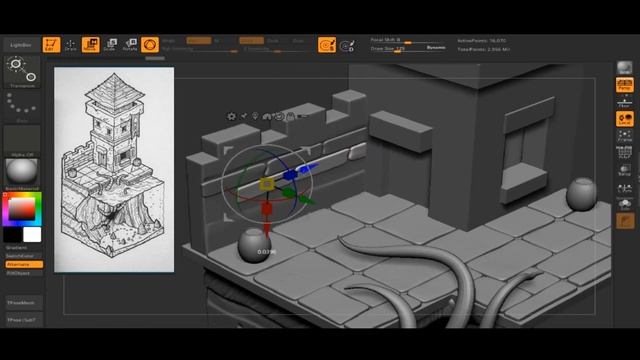Click the gizmo reset orientation icon
The image size is (640, 360).
coord(279,116)
